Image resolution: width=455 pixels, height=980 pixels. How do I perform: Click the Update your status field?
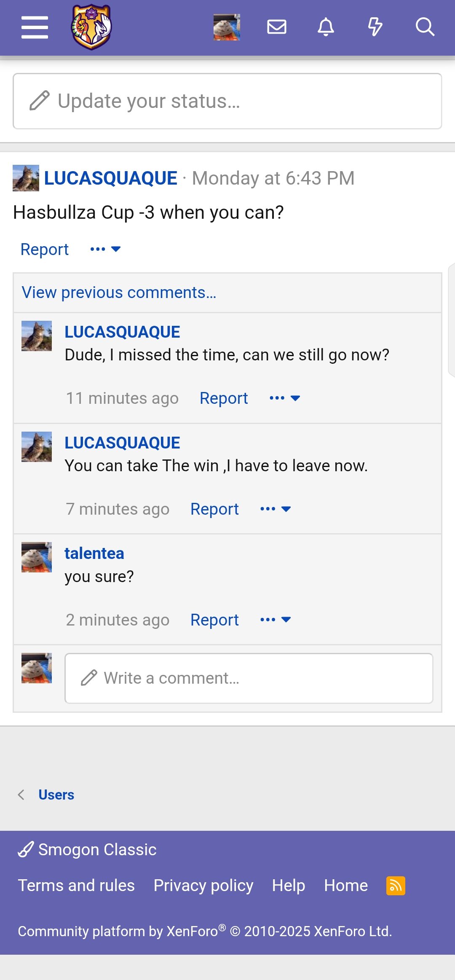(227, 101)
